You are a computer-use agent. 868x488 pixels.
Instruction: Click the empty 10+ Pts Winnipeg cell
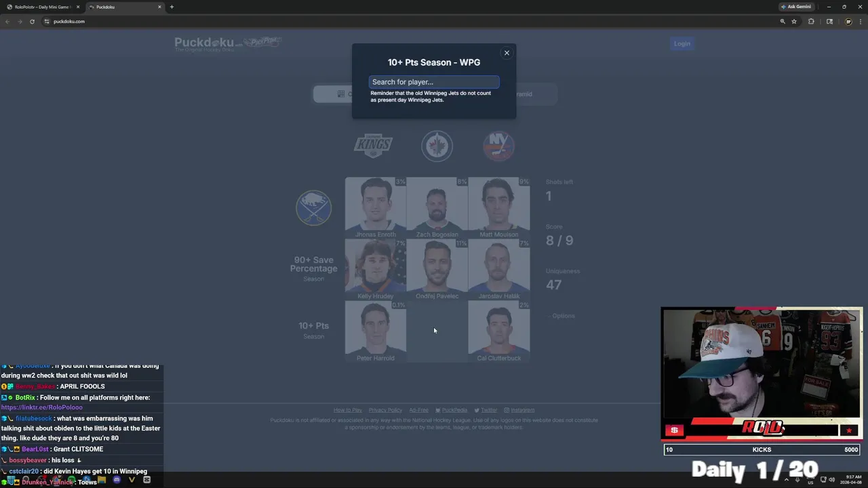[437, 331]
